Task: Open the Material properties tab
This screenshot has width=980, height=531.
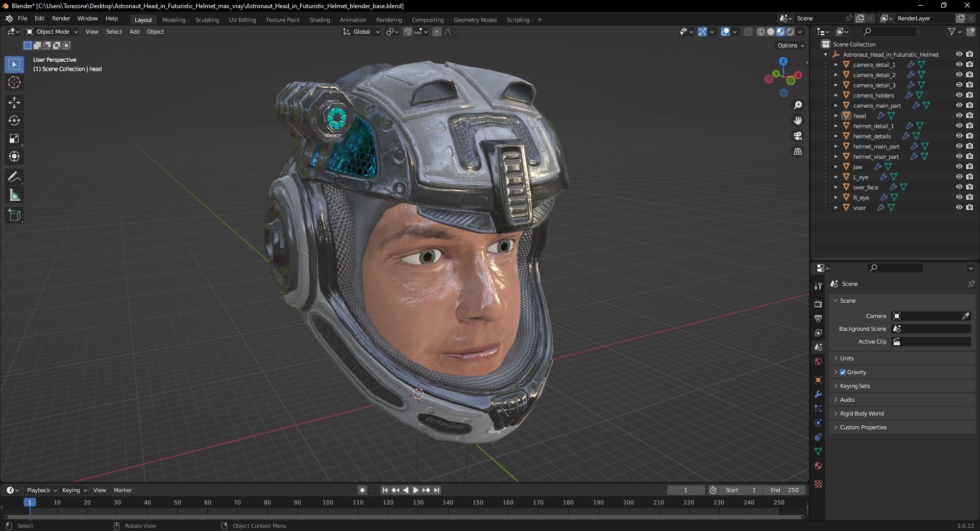Action: (818, 466)
